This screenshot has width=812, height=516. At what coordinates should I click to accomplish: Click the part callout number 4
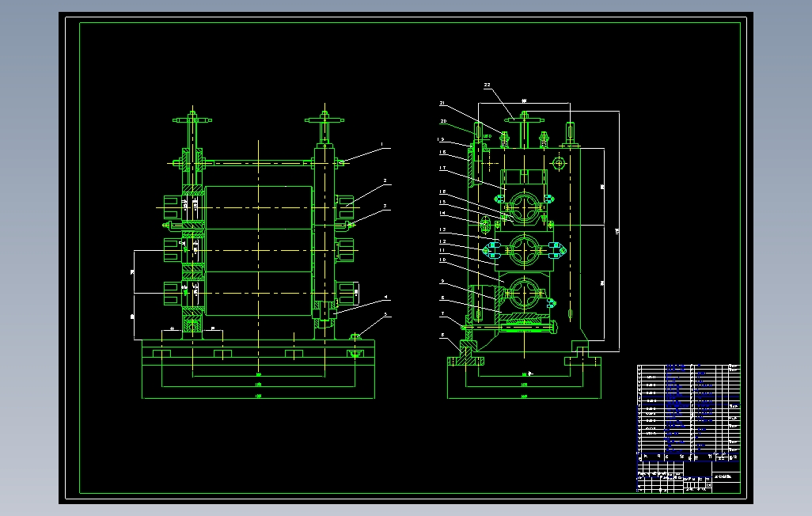click(385, 298)
